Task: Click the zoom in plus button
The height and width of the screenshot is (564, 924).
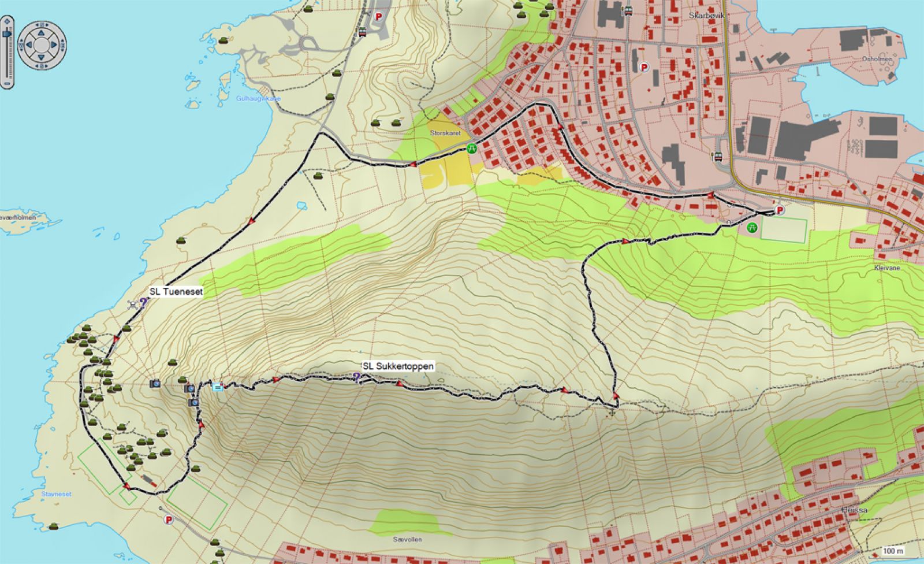Action: (x=7, y=20)
